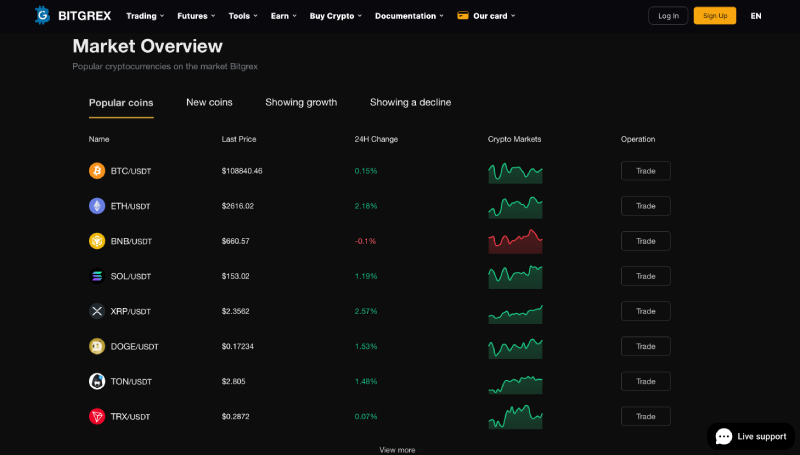Click the BTC/USDT pair name

click(x=131, y=171)
